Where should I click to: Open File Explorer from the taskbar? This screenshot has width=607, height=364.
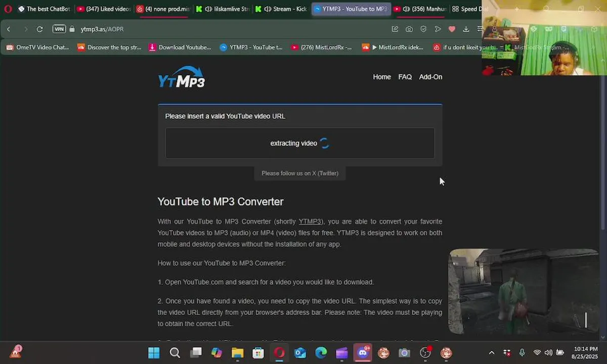[x=237, y=352]
